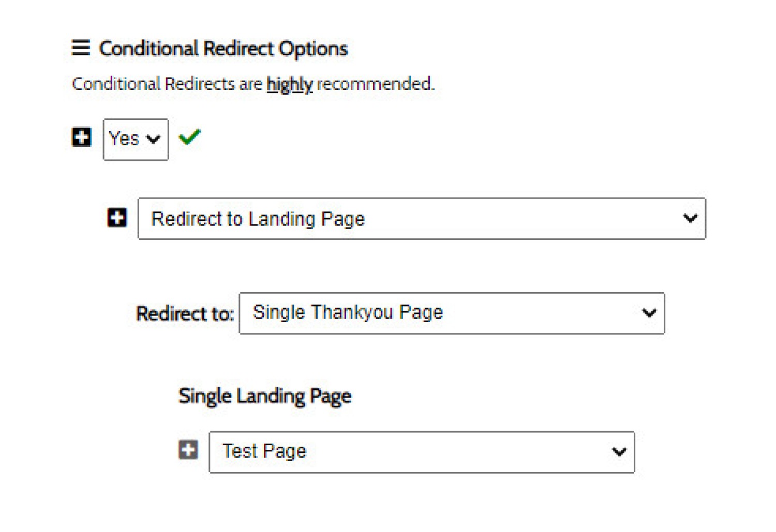Click the hamburger menu icon beside Conditional Redirect Options
This screenshot has height=532, width=776.
point(81,48)
